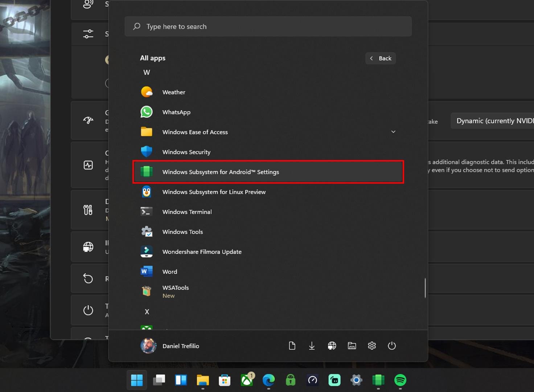Open Windows Terminal icon
The height and width of the screenshot is (392, 534).
(147, 212)
